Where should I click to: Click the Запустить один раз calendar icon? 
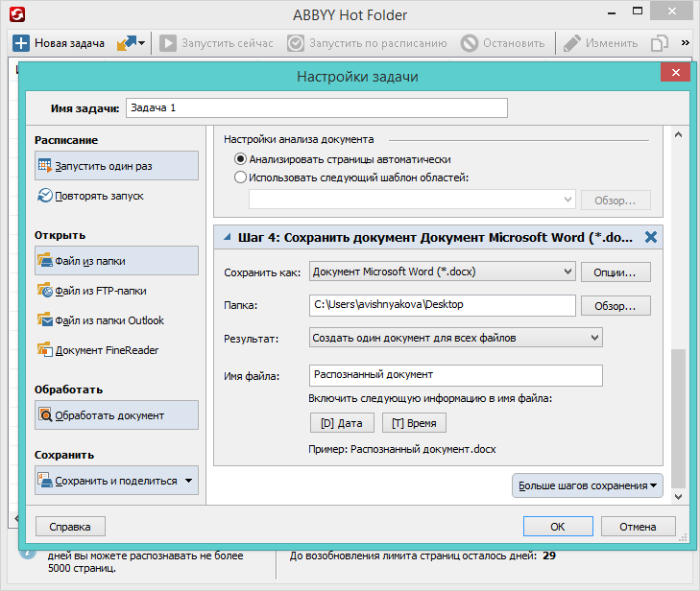(x=45, y=165)
